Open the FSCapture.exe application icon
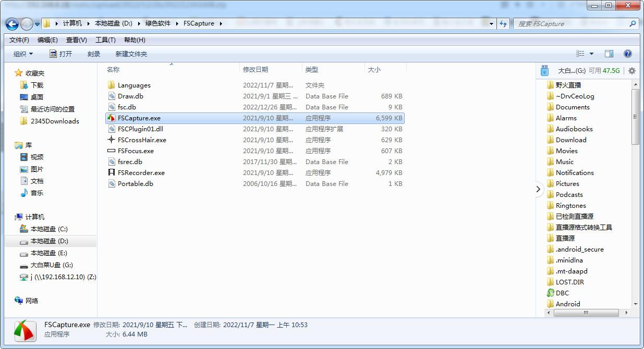Image resolution: width=644 pixels, height=349 pixels. (111, 118)
